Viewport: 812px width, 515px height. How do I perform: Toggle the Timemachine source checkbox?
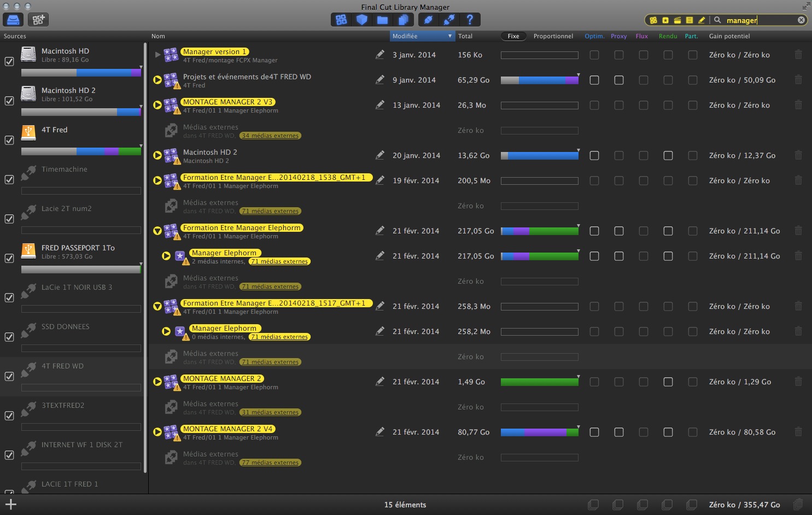pyautogui.click(x=9, y=179)
